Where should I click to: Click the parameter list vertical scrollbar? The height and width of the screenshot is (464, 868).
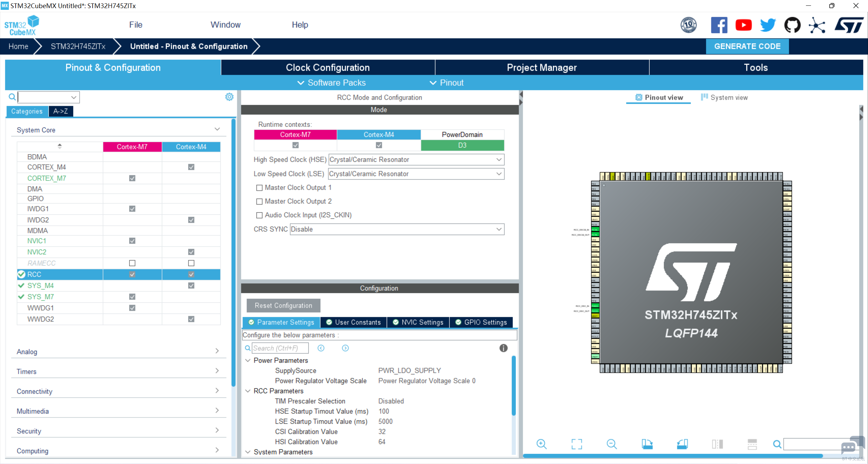(x=514, y=385)
